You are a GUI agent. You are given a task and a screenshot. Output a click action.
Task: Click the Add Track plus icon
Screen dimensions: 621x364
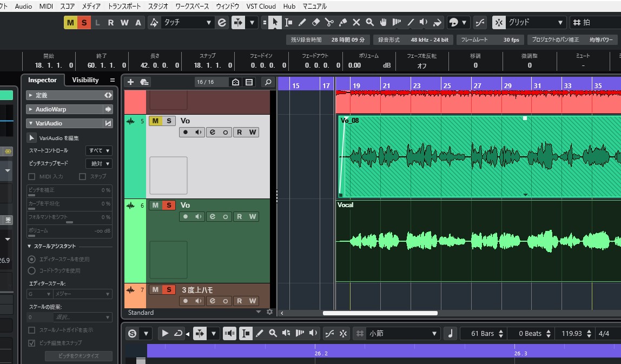point(130,82)
